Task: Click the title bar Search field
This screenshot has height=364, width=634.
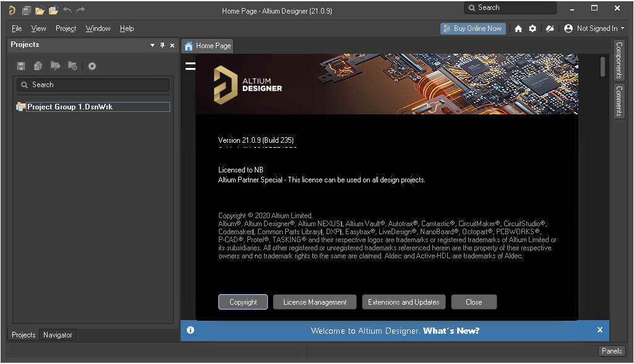Action: pos(510,7)
